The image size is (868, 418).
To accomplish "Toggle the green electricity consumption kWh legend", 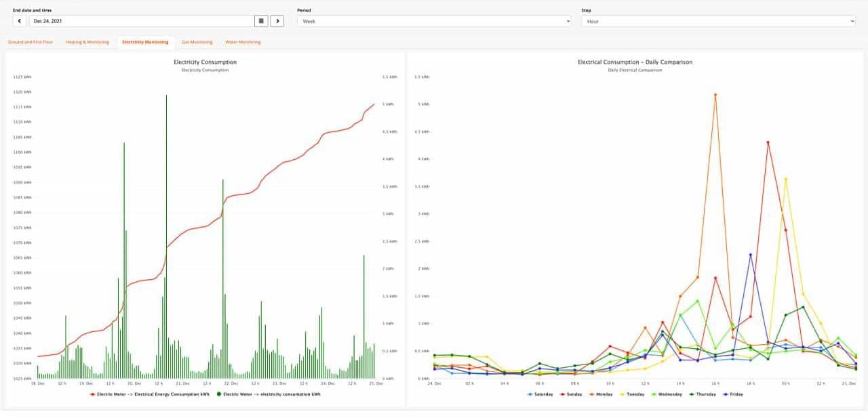I will 219,394.
